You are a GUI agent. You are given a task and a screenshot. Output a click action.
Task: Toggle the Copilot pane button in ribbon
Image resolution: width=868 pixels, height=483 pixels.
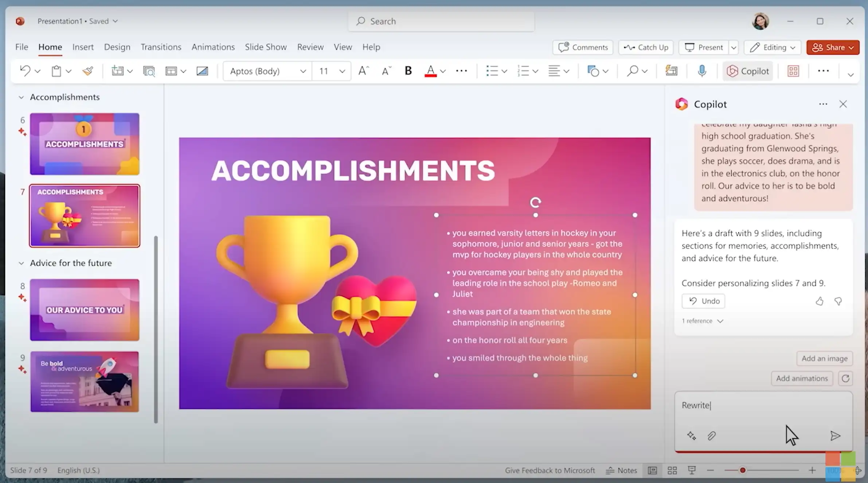pos(748,71)
